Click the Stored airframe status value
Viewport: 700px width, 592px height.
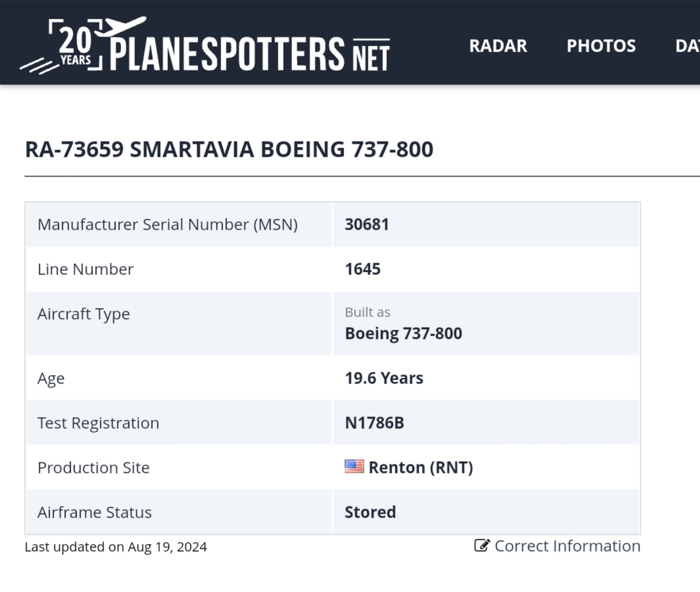370,512
